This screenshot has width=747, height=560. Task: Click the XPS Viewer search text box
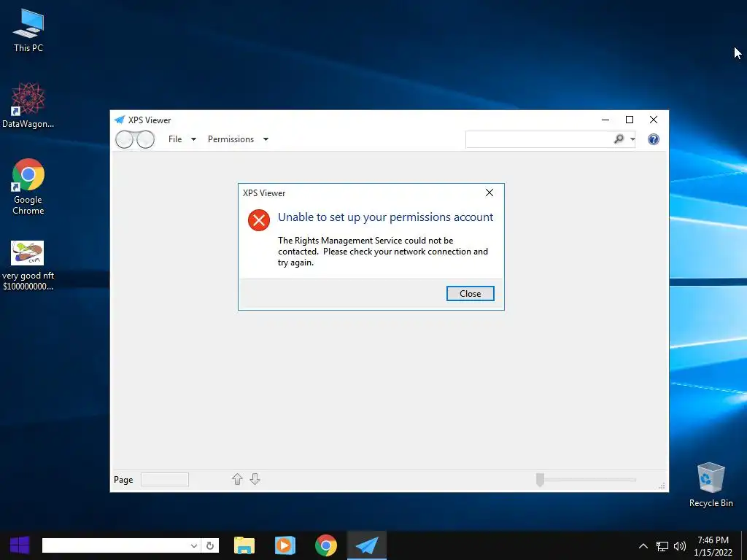coord(538,139)
